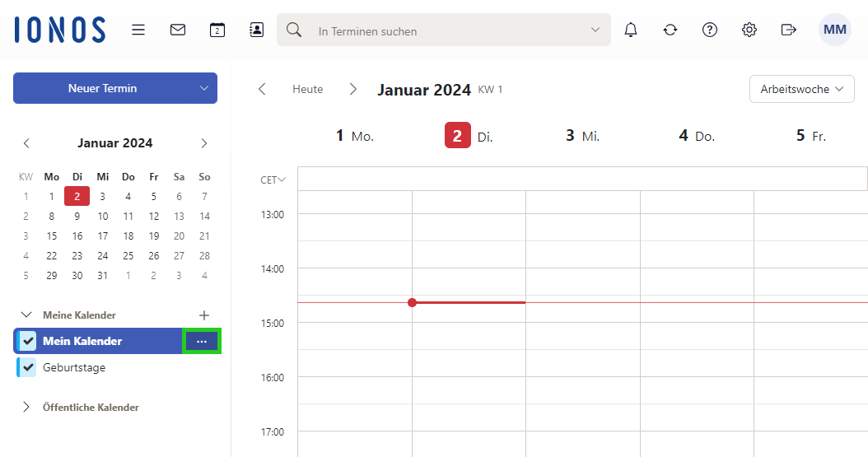Open the calendar app icon
The width and height of the screenshot is (868, 457).
(x=217, y=30)
